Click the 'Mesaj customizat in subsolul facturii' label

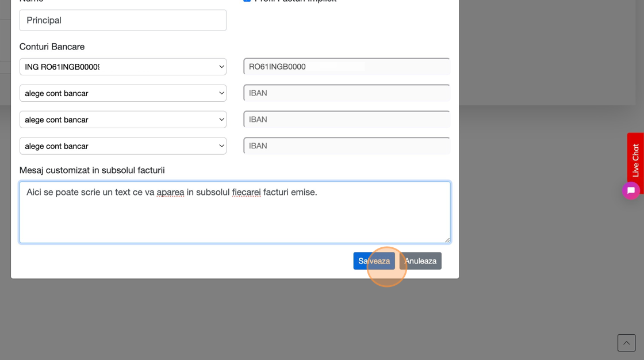pyautogui.click(x=92, y=170)
